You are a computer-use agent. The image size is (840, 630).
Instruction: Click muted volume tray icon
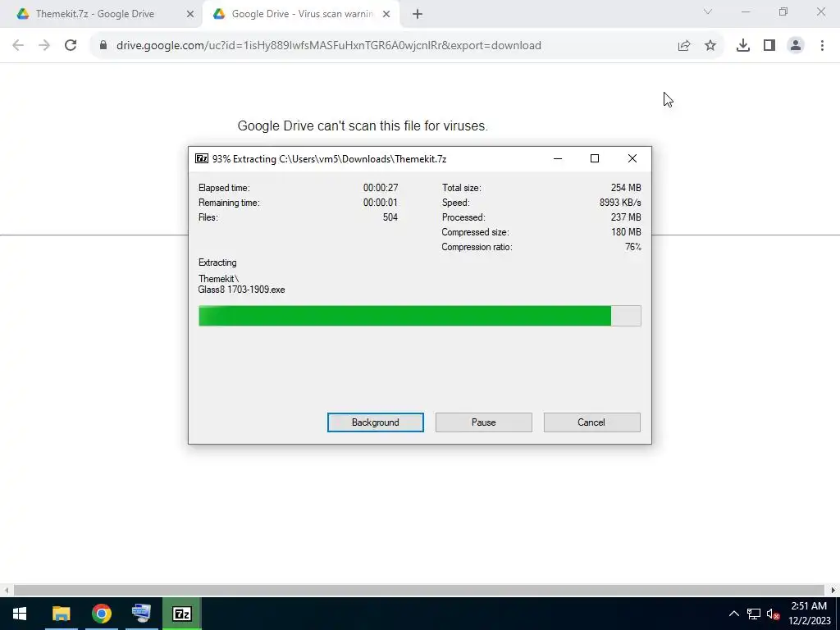(773, 614)
